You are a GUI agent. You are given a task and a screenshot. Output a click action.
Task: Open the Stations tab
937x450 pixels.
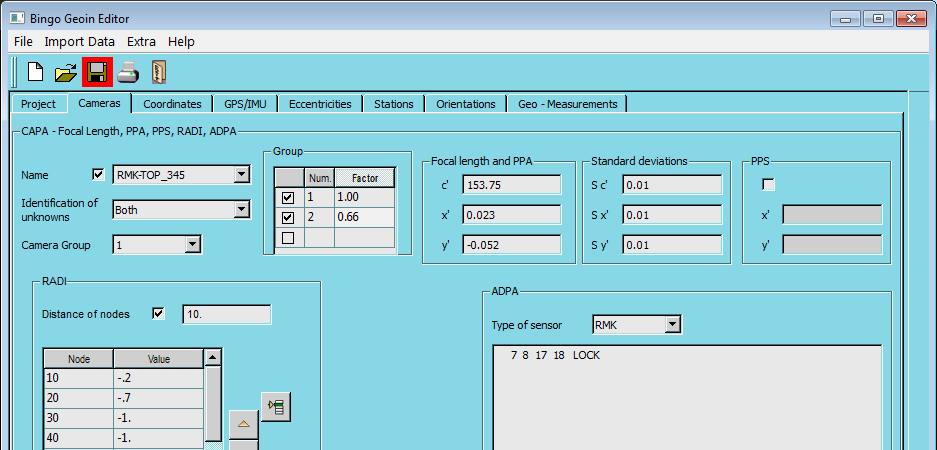[x=394, y=104]
